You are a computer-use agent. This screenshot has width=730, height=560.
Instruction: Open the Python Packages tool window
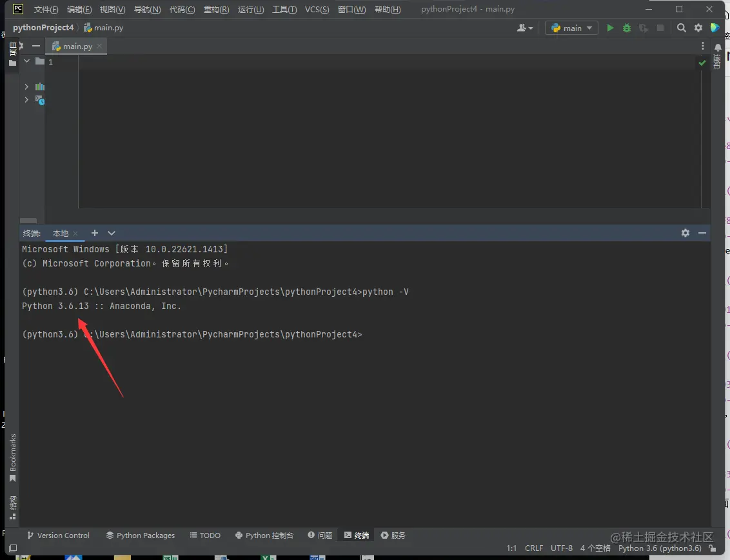[140, 535]
